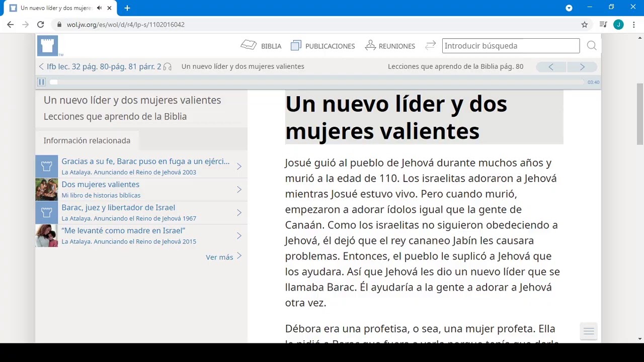Go to the previous page arrow
The image size is (644, 362).
tap(551, 66)
